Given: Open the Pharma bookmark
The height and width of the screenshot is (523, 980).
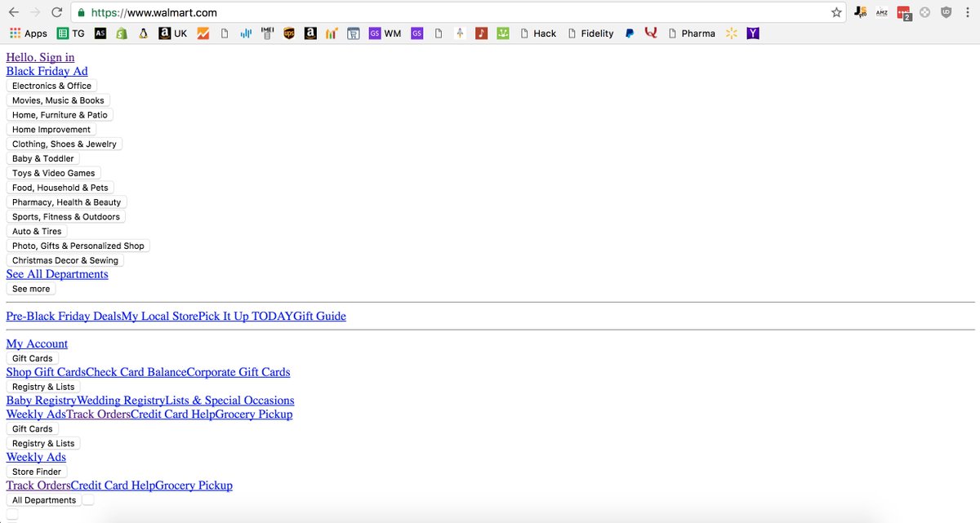Looking at the screenshot, I should (691, 33).
